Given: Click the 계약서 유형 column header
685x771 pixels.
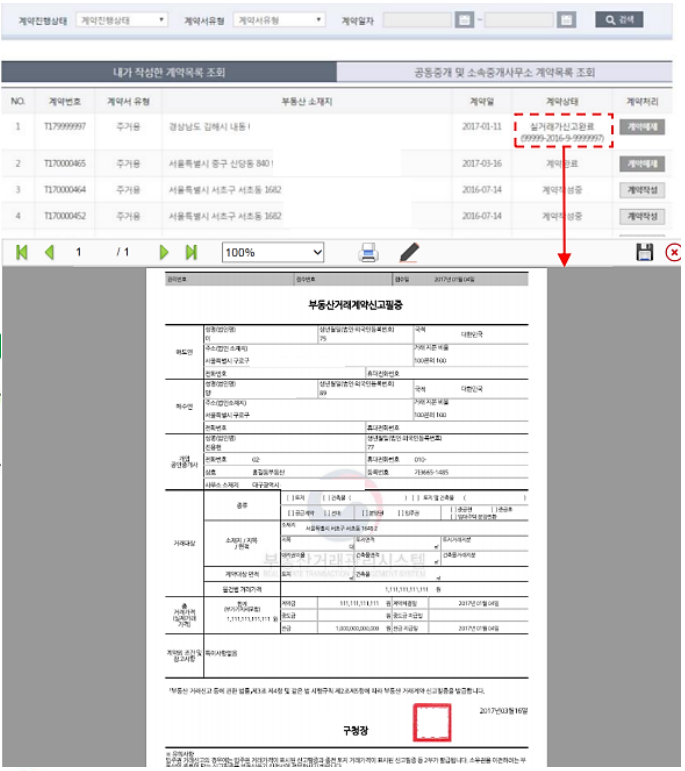Looking at the screenshot, I should pos(128,101).
